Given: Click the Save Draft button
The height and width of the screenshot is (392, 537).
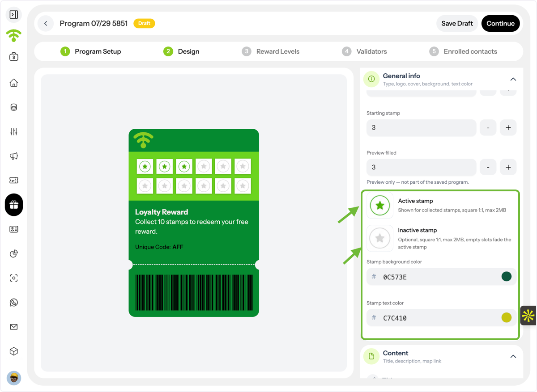Looking at the screenshot, I should click(x=457, y=23).
